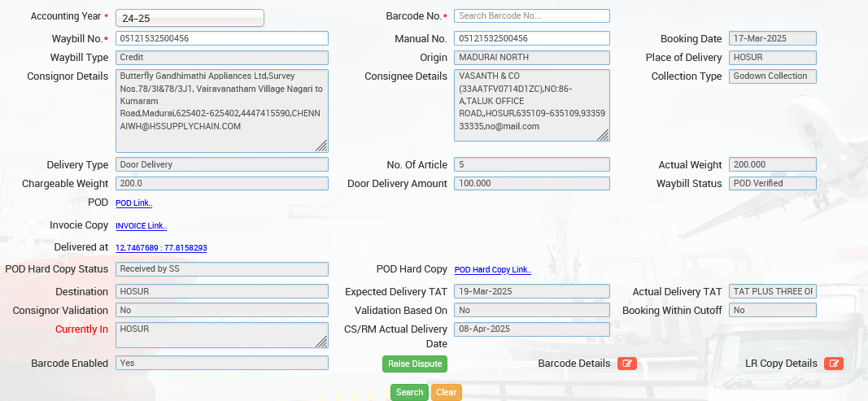Click the Barcode No. search field
The height and width of the screenshot is (401, 868).
[x=531, y=16]
